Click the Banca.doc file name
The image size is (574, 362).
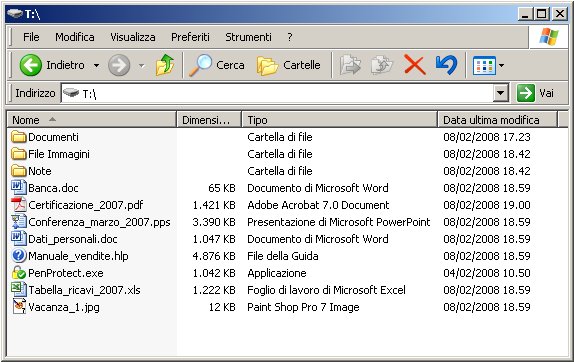(x=53, y=188)
